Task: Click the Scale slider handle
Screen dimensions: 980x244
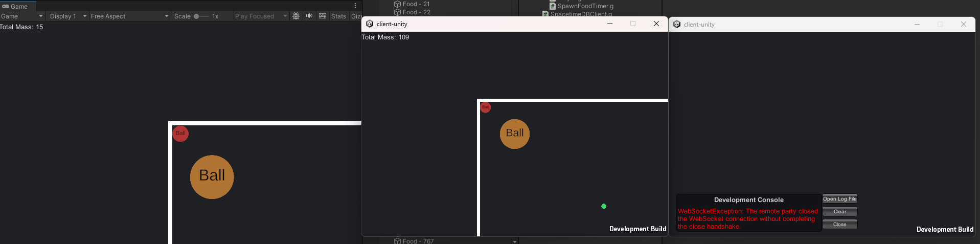Action: (196, 16)
